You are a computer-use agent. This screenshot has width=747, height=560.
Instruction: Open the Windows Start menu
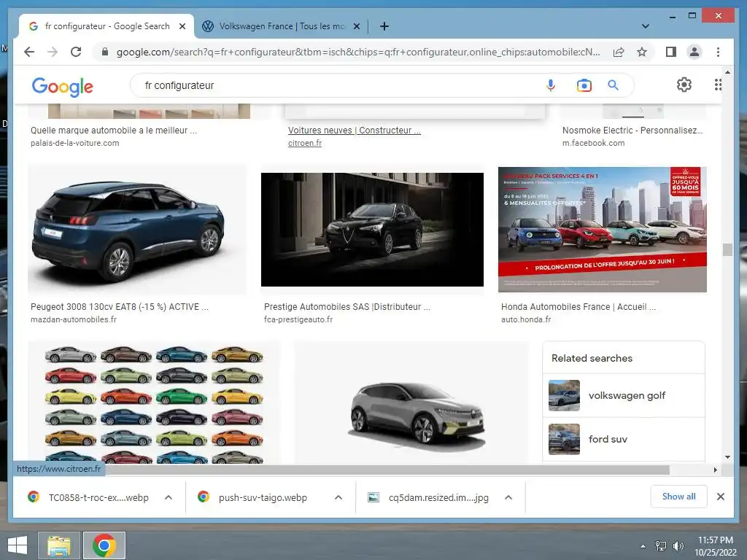tap(18, 545)
